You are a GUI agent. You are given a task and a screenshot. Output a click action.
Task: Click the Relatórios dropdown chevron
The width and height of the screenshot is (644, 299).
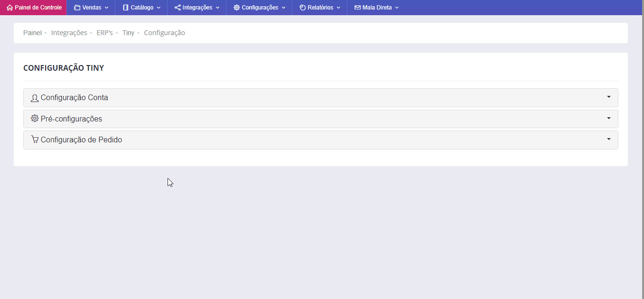(x=338, y=8)
